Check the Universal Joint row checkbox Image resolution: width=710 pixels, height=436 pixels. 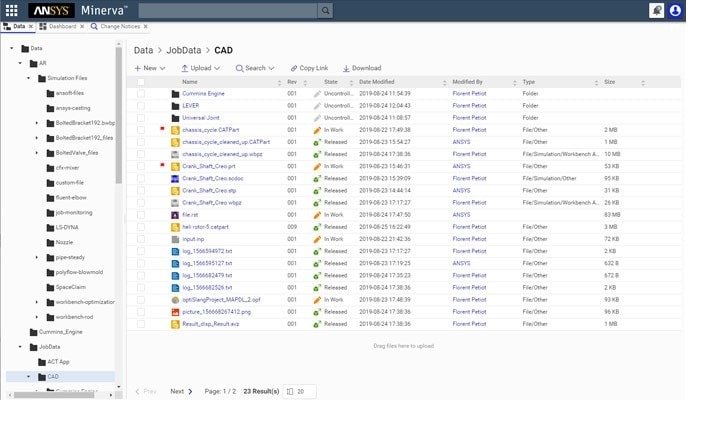(141, 118)
